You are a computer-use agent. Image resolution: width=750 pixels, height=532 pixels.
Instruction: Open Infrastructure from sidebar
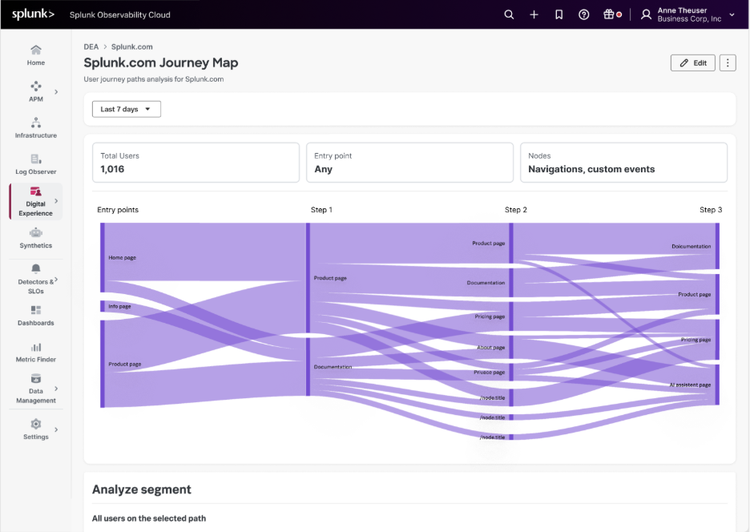click(x=36, y=128)
